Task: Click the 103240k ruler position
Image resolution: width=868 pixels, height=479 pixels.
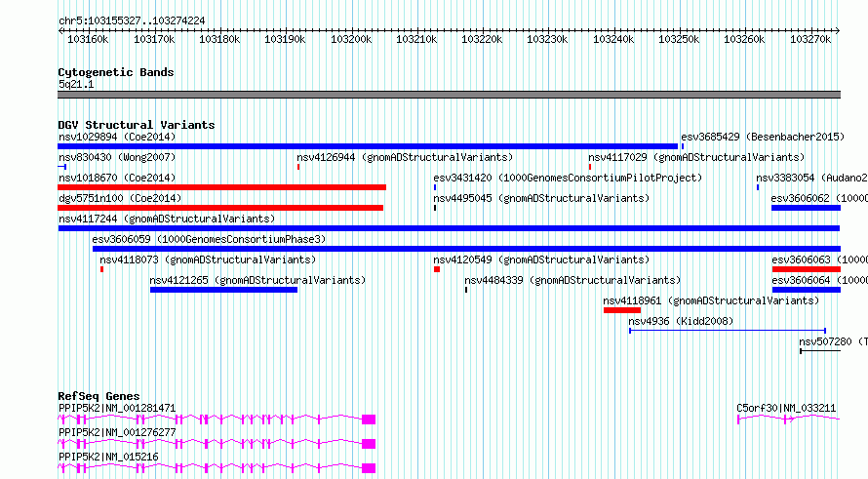Action: tap(613, 39)
